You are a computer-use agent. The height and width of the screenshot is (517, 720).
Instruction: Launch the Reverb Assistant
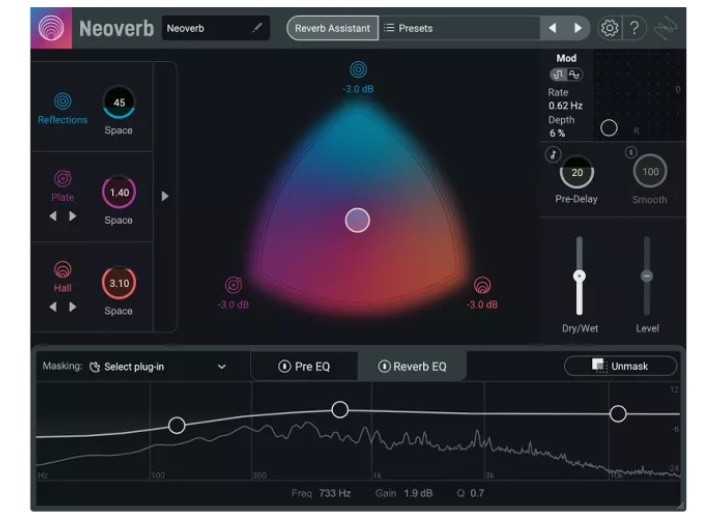pyautogui.click(x=332, y=28)
